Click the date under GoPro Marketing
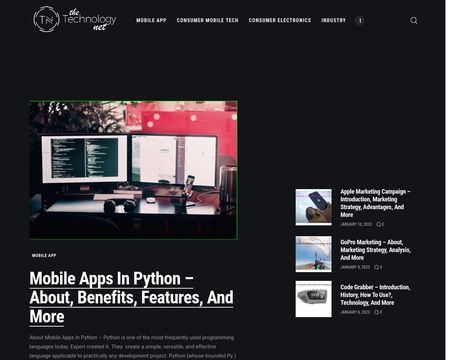This screenshot has height=360, width=450. pos(355,267)
